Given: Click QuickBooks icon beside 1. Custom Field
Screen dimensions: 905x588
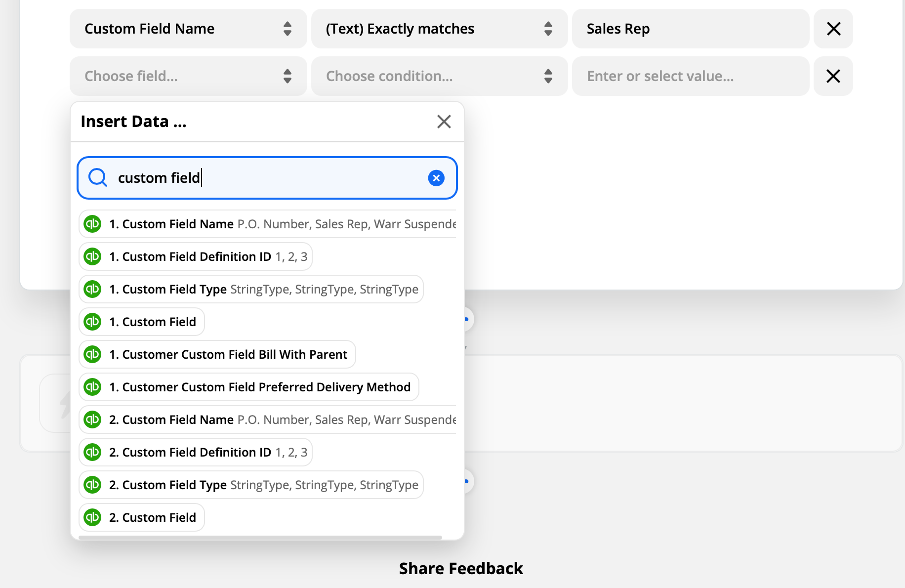Looking at the screenshot, I should (92, 322).
